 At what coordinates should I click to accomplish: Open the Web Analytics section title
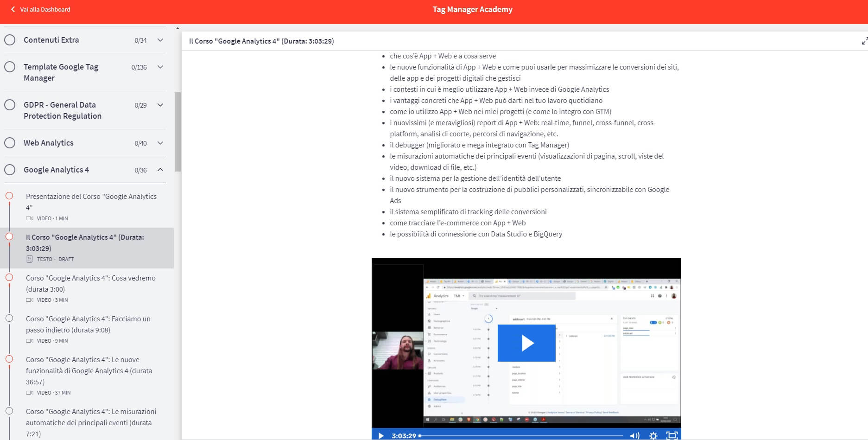point(49,143)
